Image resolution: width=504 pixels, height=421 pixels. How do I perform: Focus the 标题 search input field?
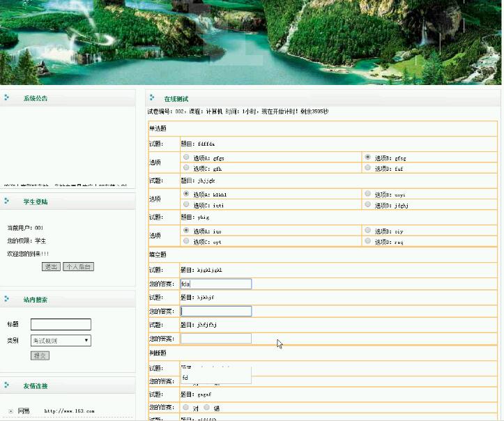61,324
